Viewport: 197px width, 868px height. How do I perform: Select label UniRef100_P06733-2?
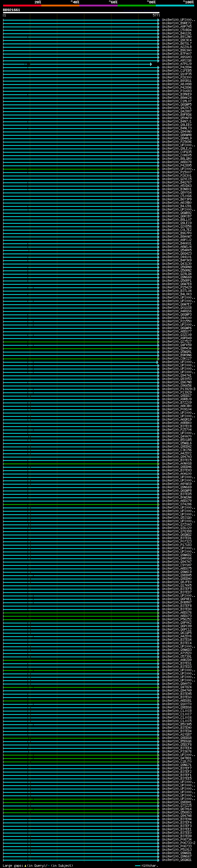[179, 843]
